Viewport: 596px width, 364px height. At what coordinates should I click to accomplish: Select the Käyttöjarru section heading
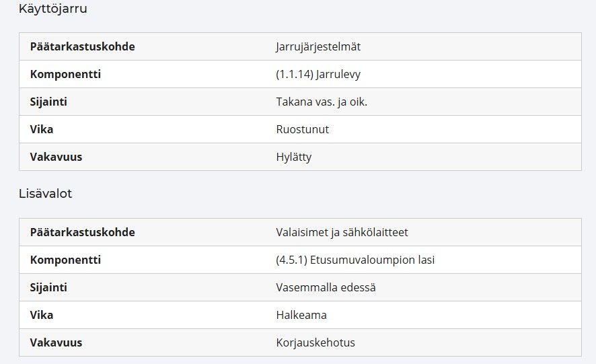coord(53,8)
